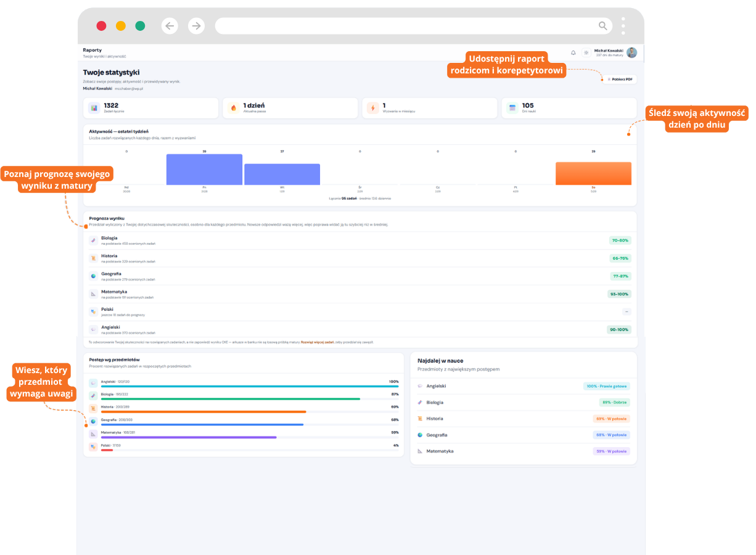Follow the Rozwiąż więcej zadań link
The width and height of the screenshot is (756, 555).
click(x=317, y=342)
